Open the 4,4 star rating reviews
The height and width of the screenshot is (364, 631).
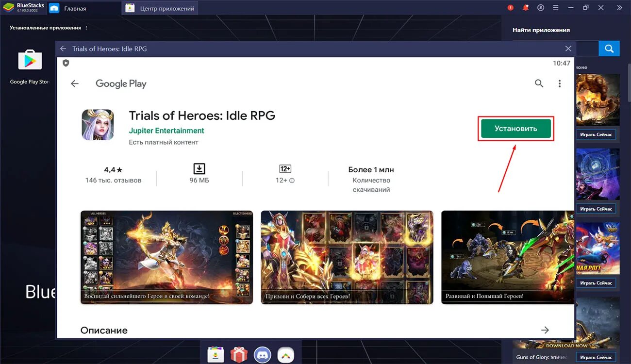coord(113,170)
